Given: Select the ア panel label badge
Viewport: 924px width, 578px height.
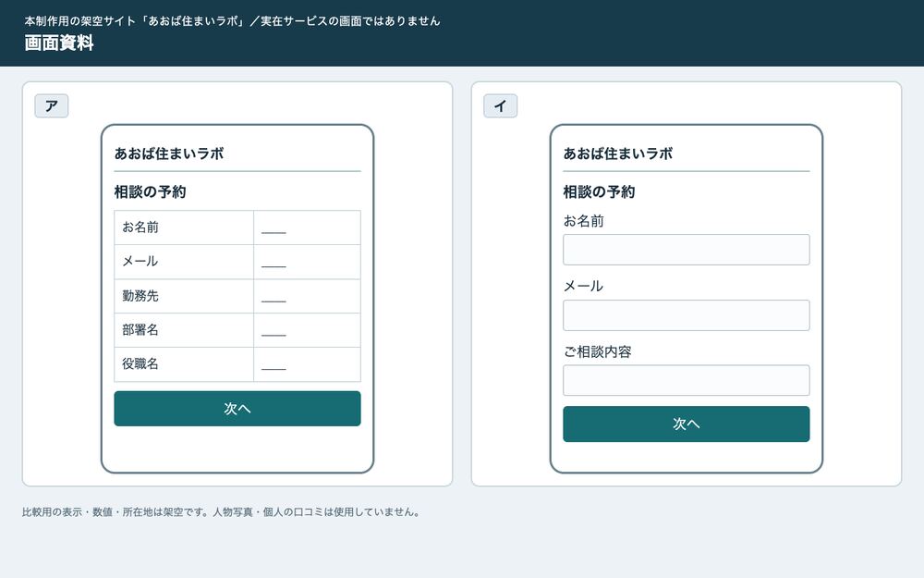Looking at the screenshot, I should (51, 105).
